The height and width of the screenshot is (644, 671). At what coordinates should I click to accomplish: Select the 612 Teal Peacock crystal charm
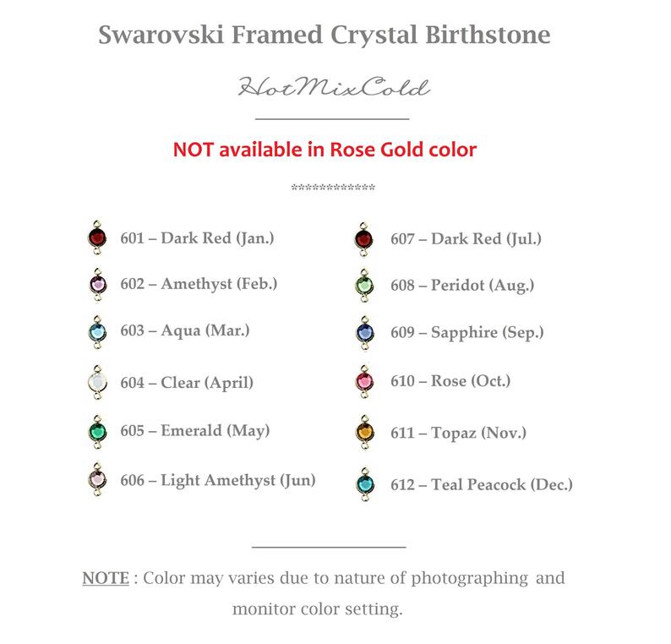pos(363,484)
